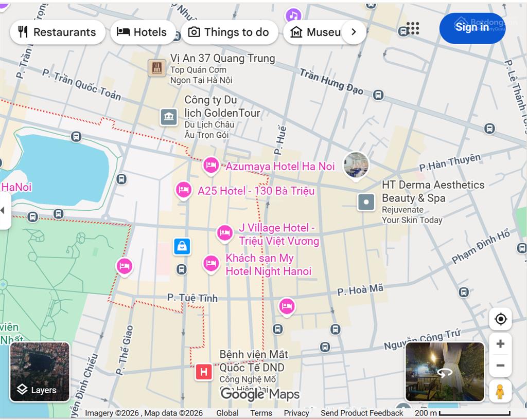Click the "P. Tuệ Tĩnh" street label
Viewport: 527px width, 420px height.
pos(192,298)
